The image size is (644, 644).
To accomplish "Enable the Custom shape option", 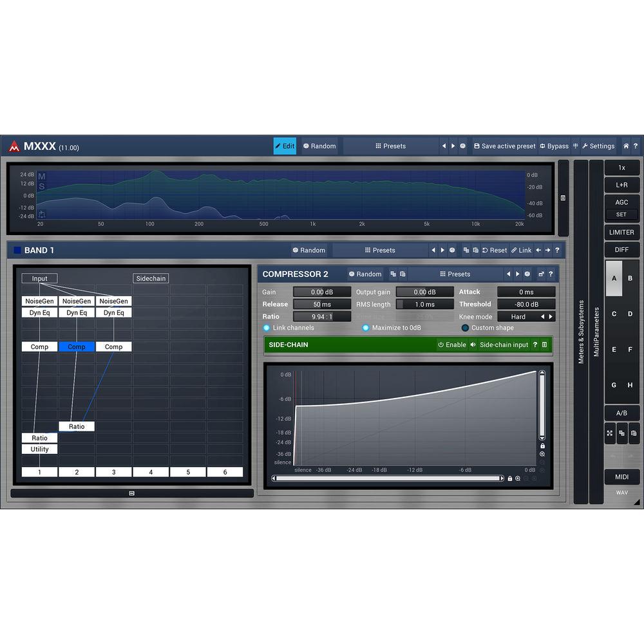I will (465, 328).
